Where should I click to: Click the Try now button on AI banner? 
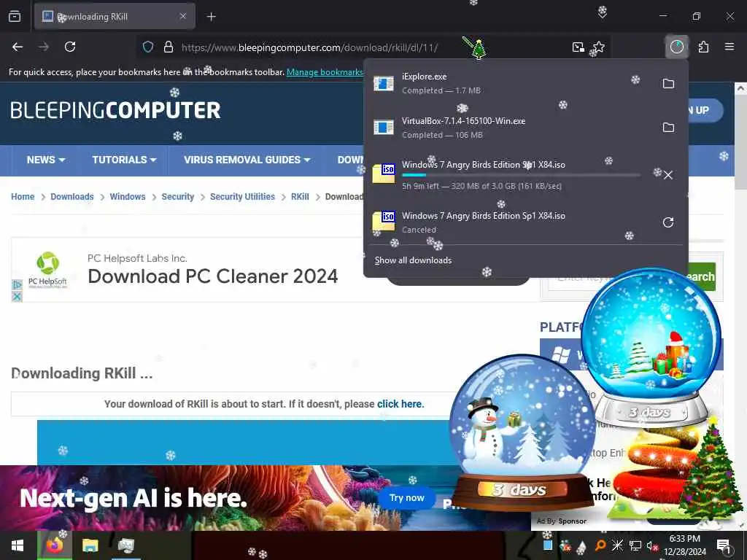point(406,497)
